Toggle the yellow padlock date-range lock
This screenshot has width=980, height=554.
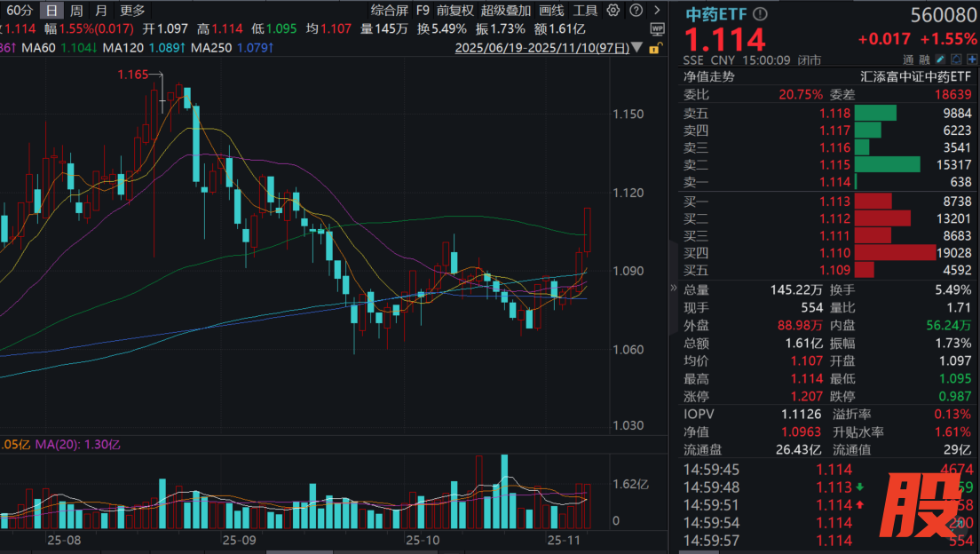(654, 48)
